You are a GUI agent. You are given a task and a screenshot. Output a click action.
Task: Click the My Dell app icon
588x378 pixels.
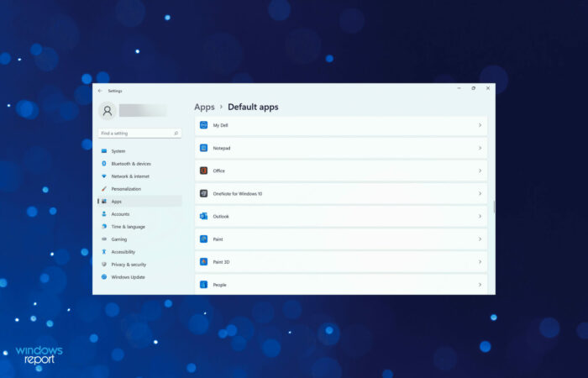click(x=203, y=125)
